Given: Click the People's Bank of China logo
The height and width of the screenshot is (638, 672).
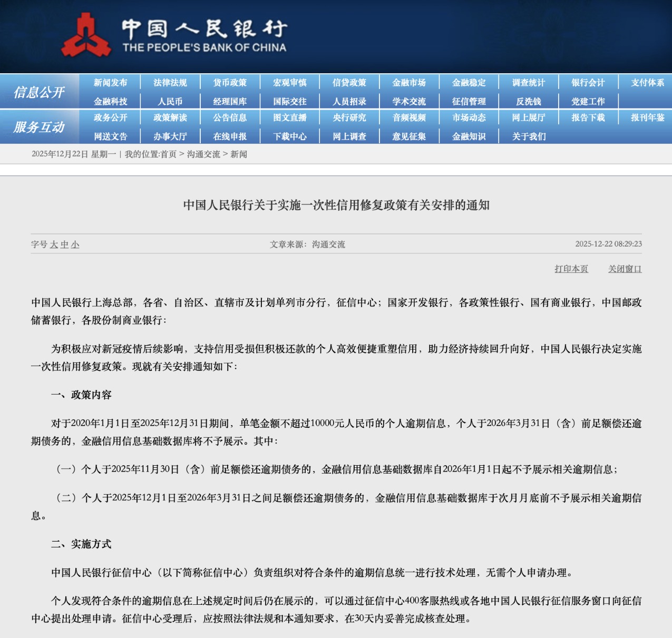Looking at the screenshot, I should (174, 35).
